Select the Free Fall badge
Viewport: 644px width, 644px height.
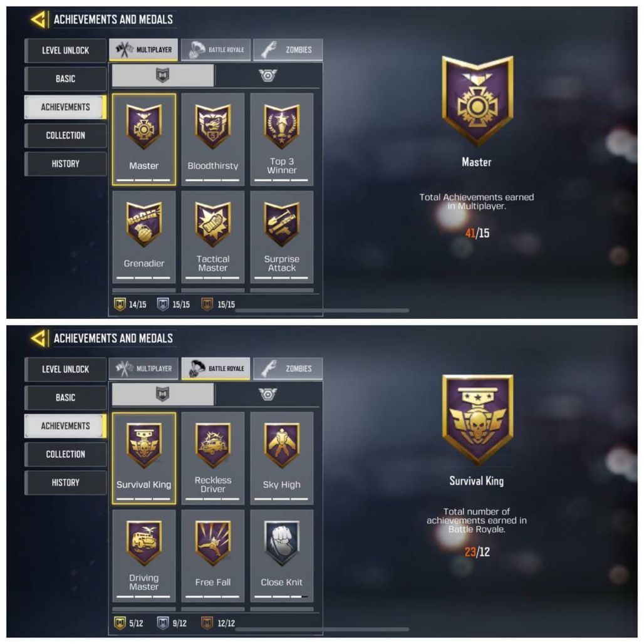pyautogui.click(x=213, y=556)
